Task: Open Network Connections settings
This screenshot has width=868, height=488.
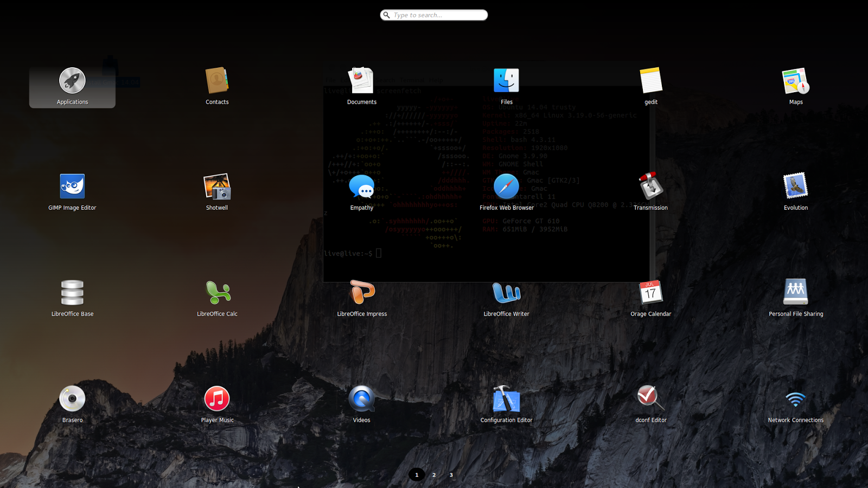Action: pos(796,399)
